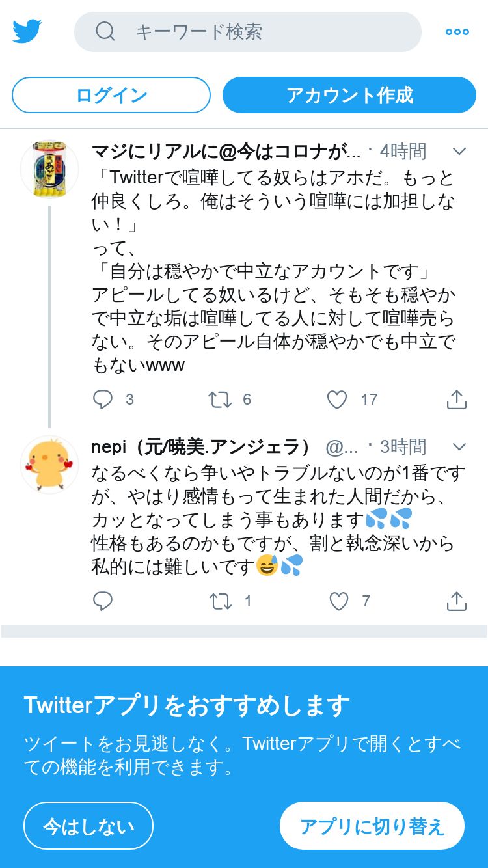Viewport: 488px width, 868px height.
Task: Click the Twitter bird logo
Action: (27, 31)
